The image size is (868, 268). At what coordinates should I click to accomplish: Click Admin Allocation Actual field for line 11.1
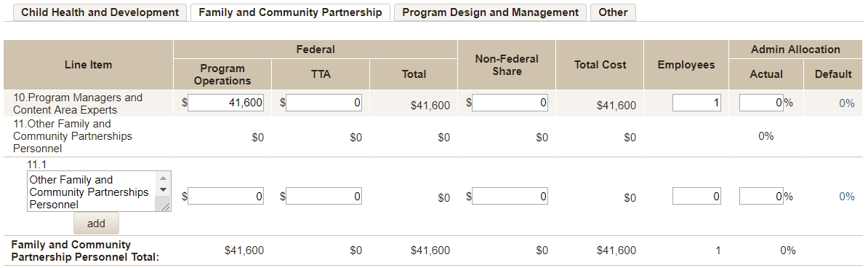[x=761, y=196]
